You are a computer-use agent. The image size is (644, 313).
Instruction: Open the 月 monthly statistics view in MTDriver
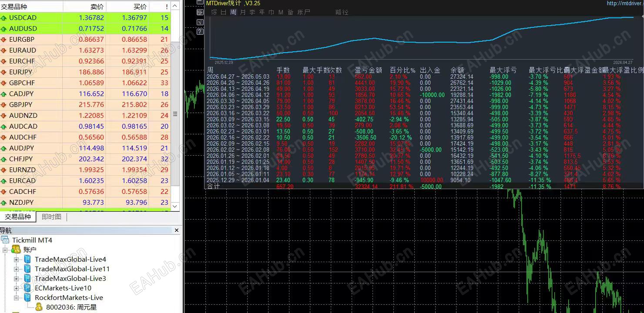coord(242,12)
